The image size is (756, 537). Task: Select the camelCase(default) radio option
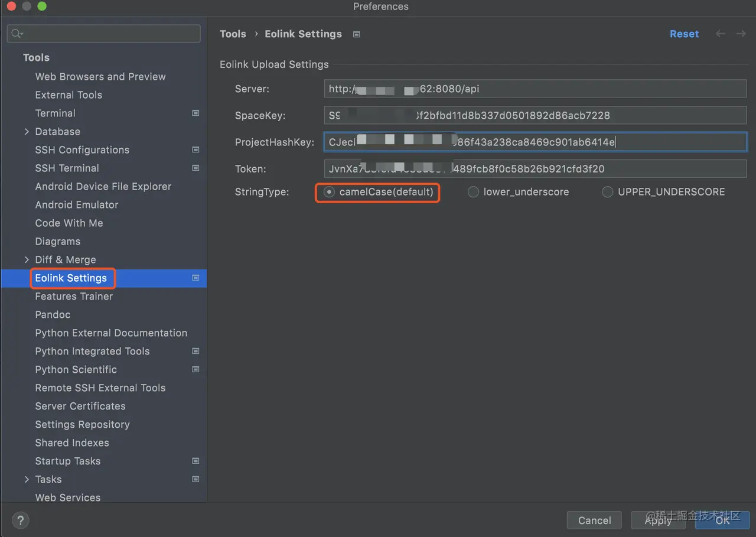click(329, 192)
